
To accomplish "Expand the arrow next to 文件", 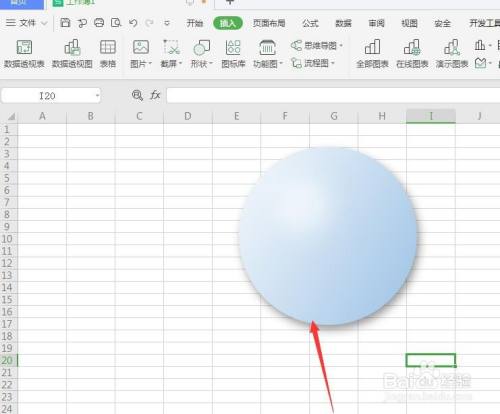I will point(44,23).
